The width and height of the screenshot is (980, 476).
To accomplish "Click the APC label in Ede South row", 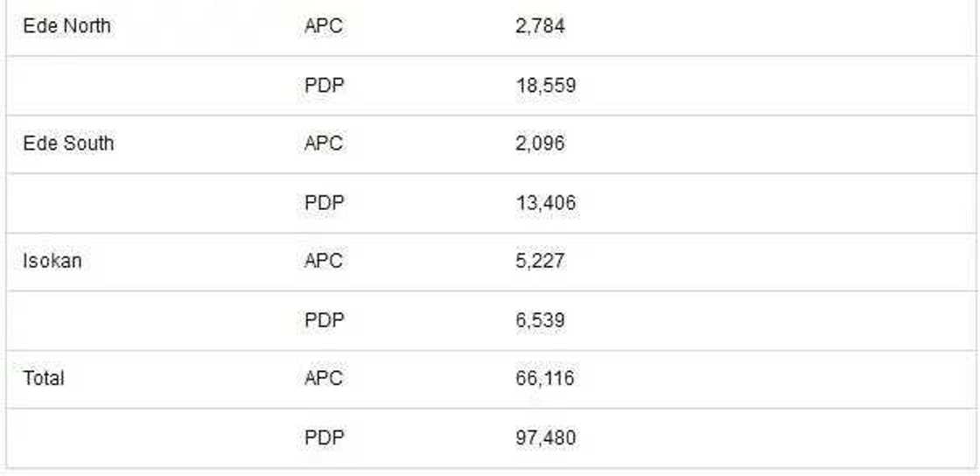I will click(x=324, y=143).
